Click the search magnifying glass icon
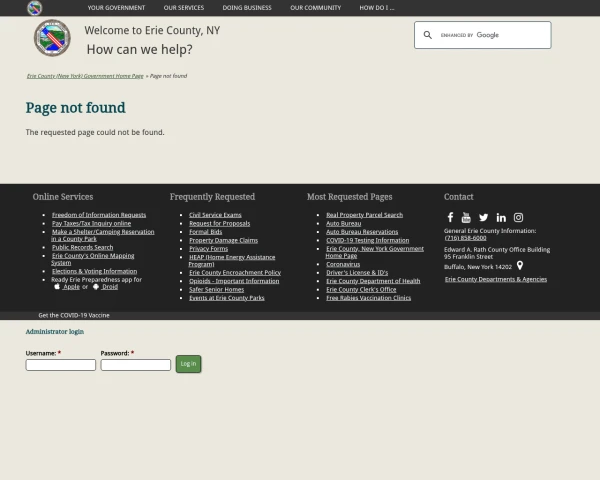This screenshot has width=600, height=480. coord(428,35)
